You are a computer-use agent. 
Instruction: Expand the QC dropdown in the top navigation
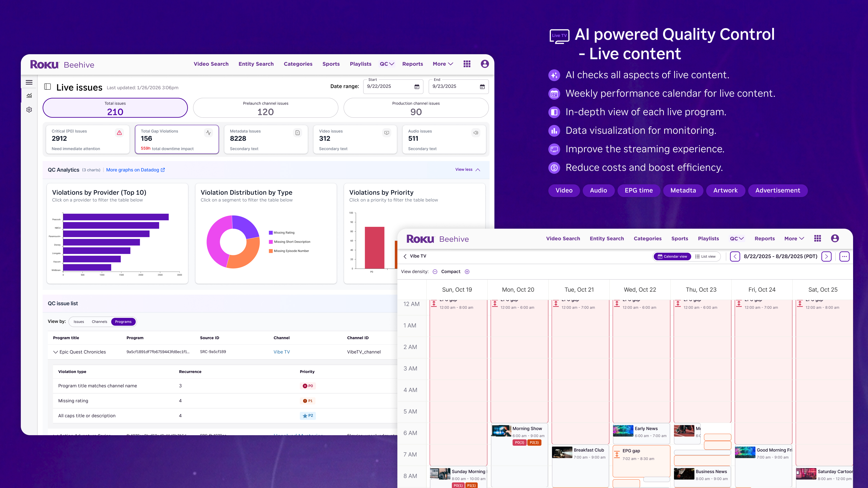point(387,64)
